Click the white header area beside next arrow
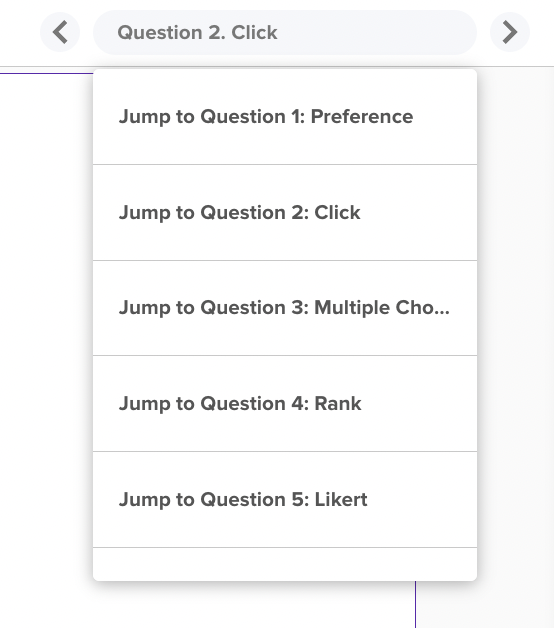This screenshot has height=628, width=554. [x=542, y=32]
